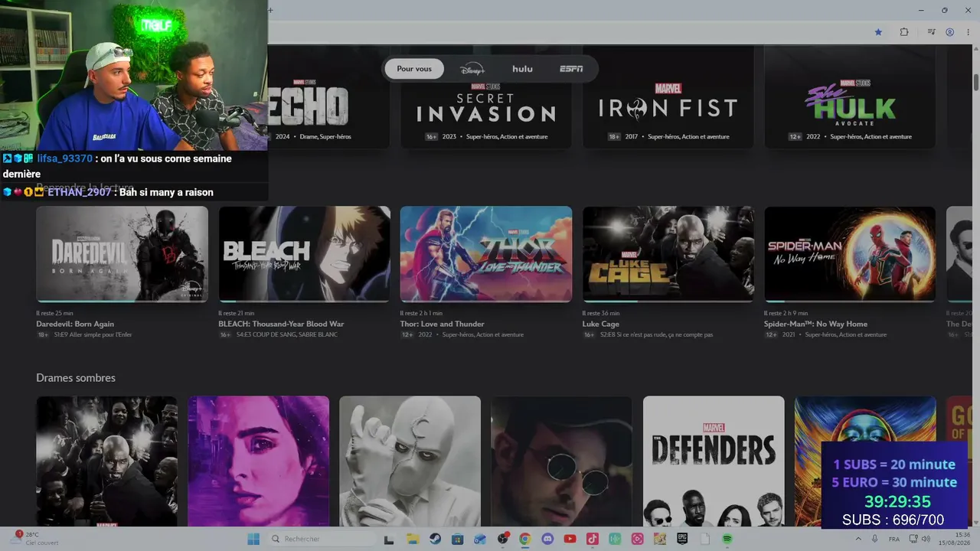Click the lifsa_93370 chat message
980x551 pixels.
coord(116,166)
